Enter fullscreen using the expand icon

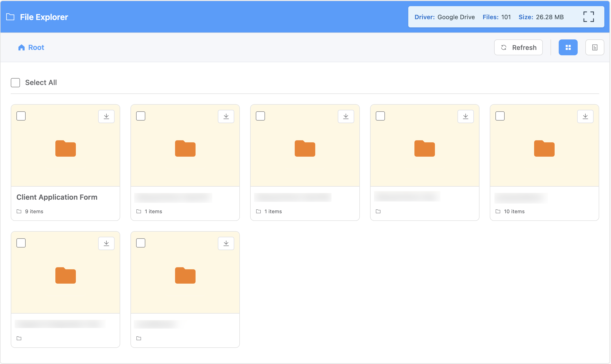588,16
